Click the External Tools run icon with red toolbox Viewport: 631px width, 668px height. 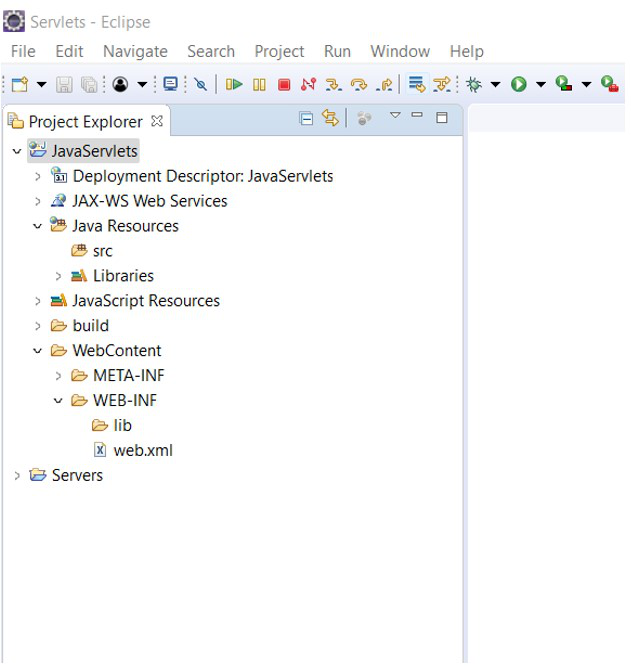(x=610, y=84)
